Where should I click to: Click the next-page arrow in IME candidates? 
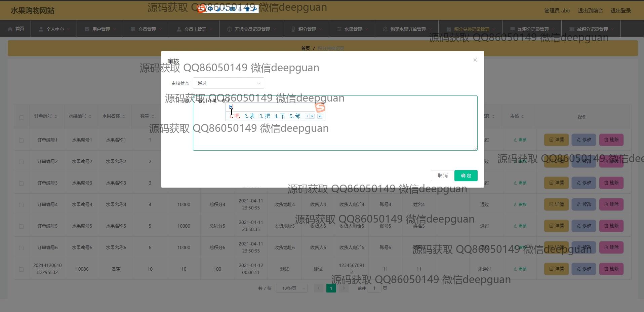(312, 116)
